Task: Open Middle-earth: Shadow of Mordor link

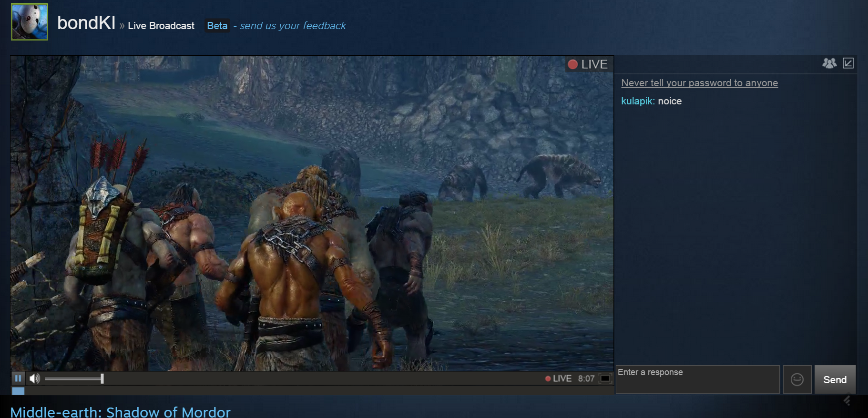Action: click(120, 412)
